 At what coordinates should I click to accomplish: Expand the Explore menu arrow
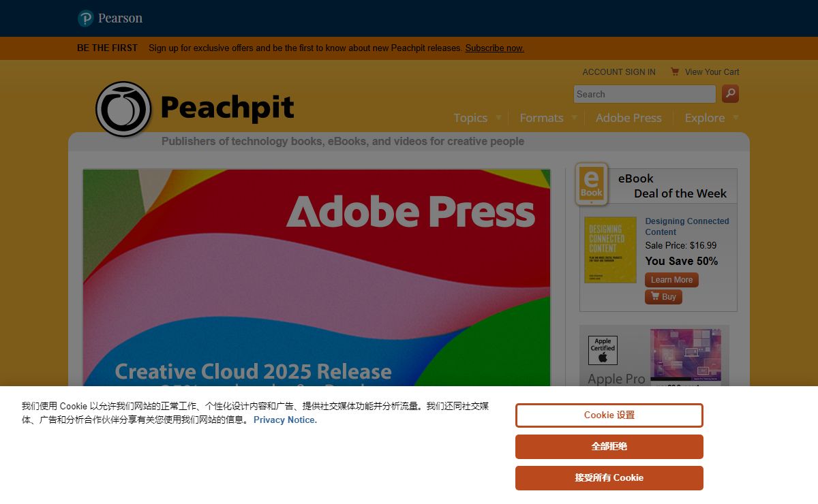click(736, 117)
